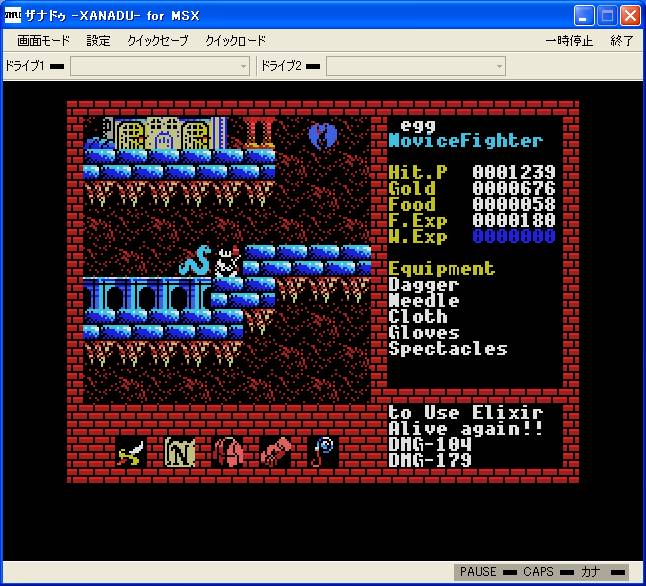Click the W.Exp label
Image resolution: width=646 pixels, height=586 pixels.
click(x=418, y=237)
